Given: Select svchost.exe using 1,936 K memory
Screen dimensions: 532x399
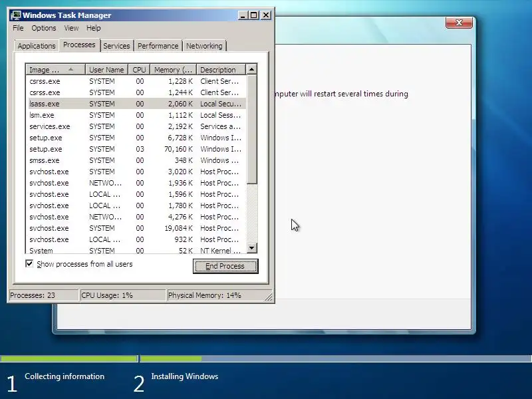Looking at the screenshot, I should (136, 183).
